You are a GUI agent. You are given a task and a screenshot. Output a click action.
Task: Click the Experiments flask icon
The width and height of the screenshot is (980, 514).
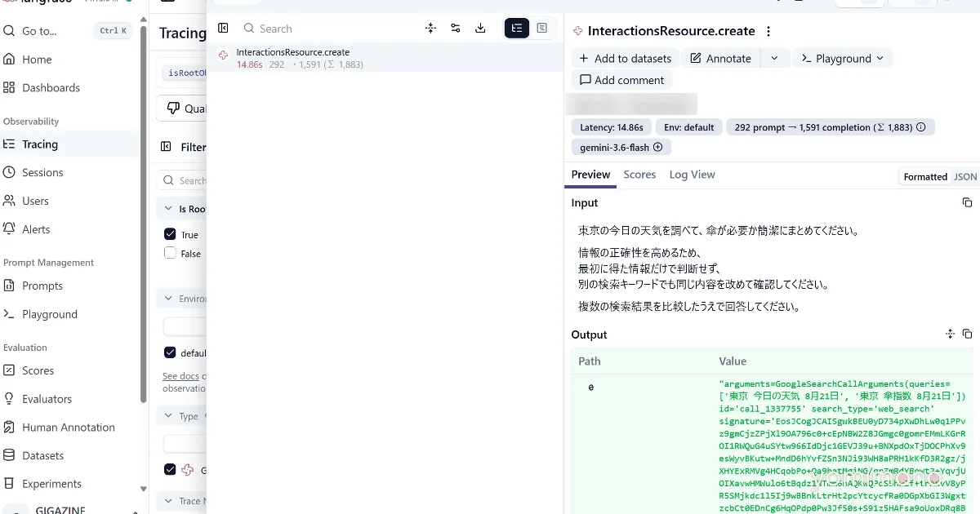[10, 484]
